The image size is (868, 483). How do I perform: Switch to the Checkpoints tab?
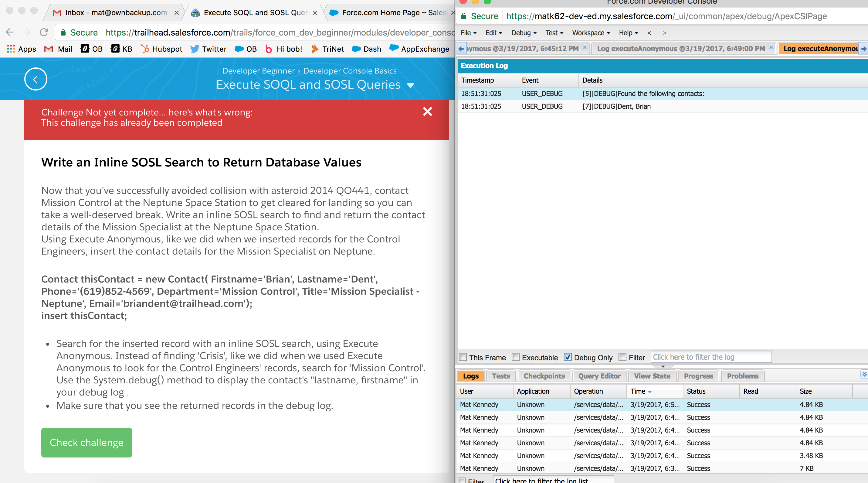pos(544,376)
